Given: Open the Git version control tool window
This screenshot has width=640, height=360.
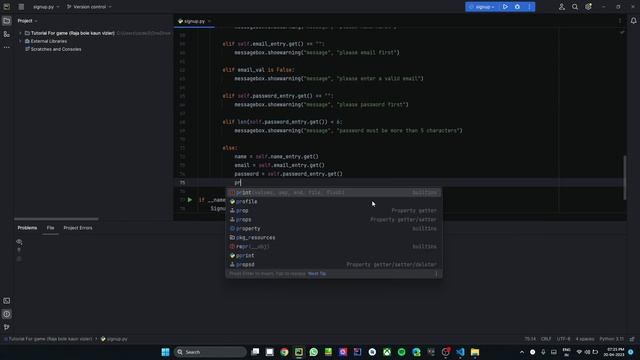Looking at the screenshot, I should tap(7, 327).
